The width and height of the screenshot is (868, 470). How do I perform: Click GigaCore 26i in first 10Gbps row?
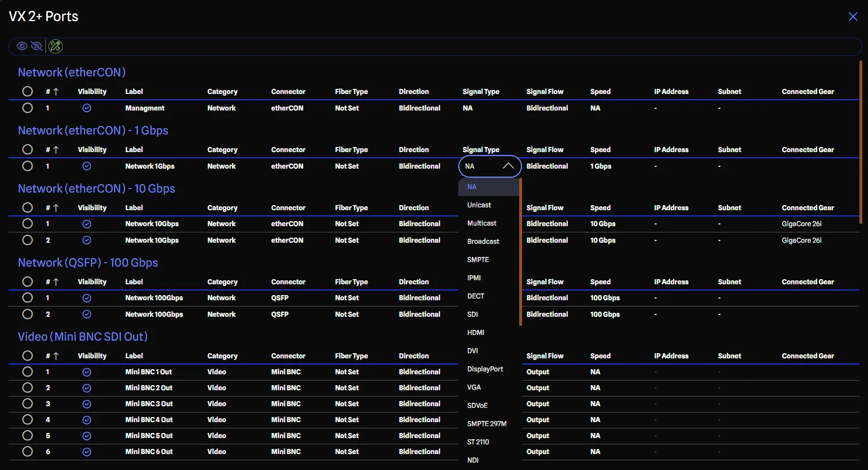click(801, 224)
